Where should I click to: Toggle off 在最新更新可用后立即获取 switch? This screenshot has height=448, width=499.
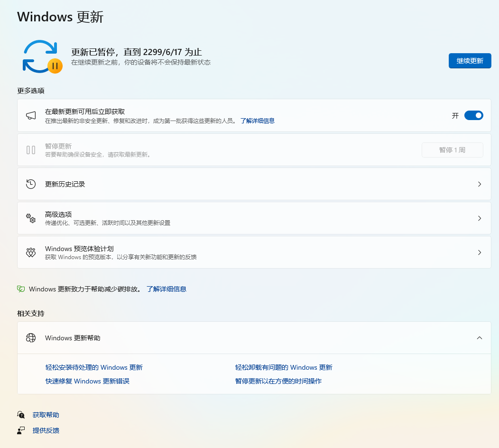[x=473, y=115]
